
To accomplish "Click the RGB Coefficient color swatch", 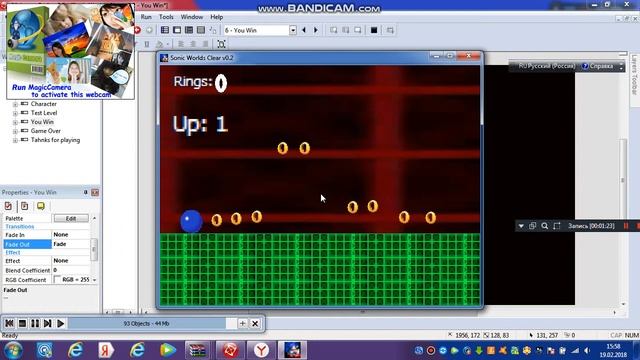I will coord(57,280).
